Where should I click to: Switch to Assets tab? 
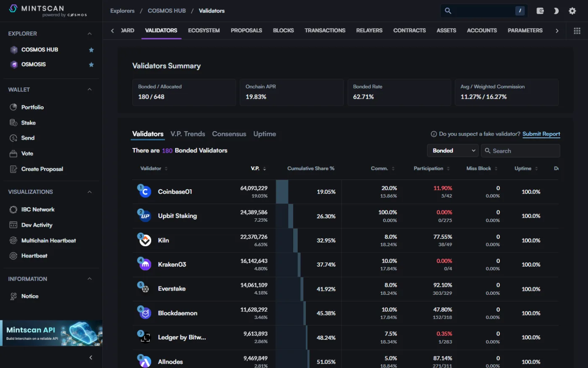point(446,30)
